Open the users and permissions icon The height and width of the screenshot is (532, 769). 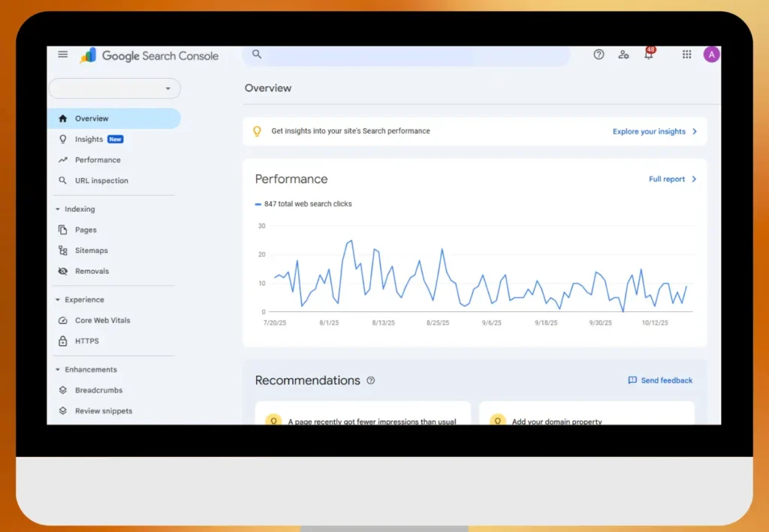pyautogui.click(x=623, y=54)
